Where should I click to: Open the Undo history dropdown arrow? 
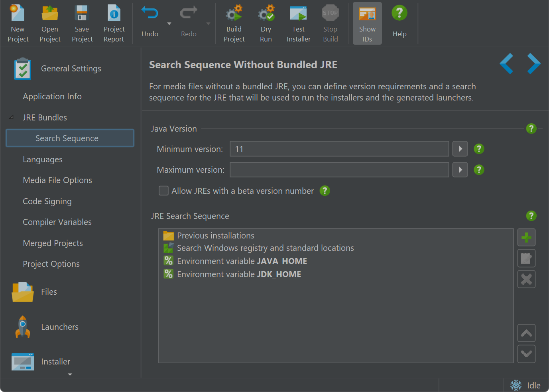[169, 24]
